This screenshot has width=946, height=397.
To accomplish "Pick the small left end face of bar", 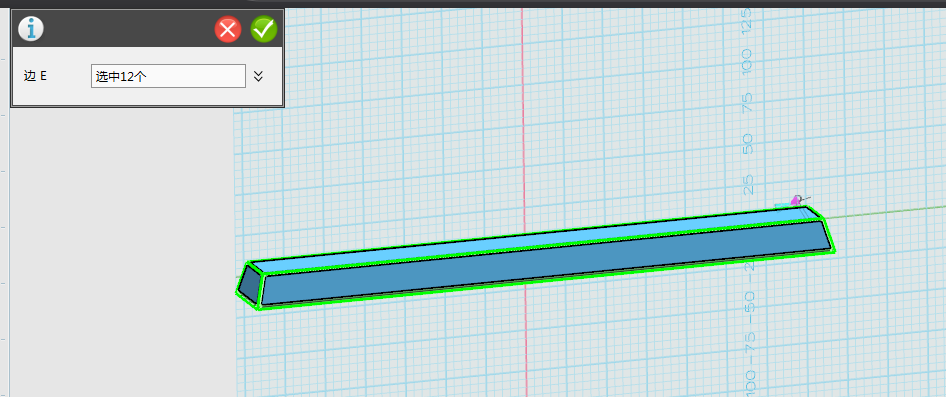I will (x=250, y=284).
